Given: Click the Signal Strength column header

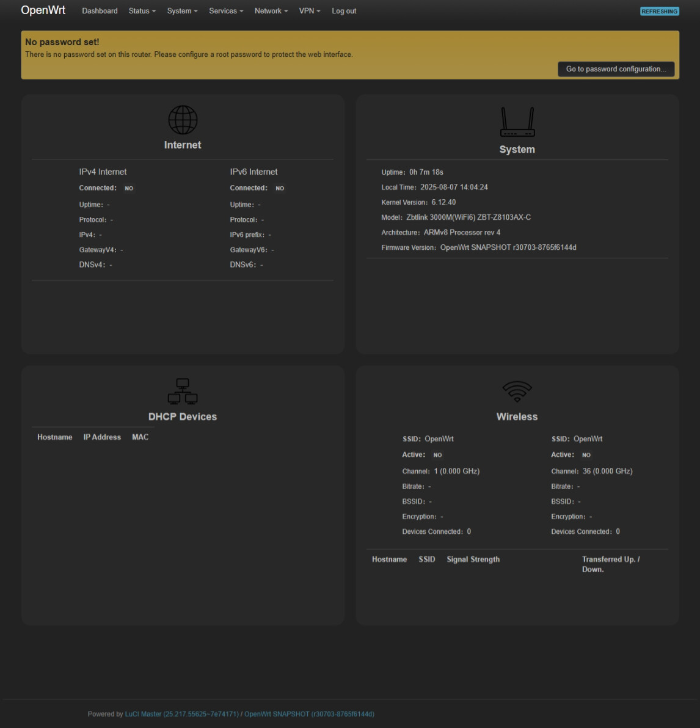Looking at the screenshot, I should pyautogui.click(x=473, y=559).
